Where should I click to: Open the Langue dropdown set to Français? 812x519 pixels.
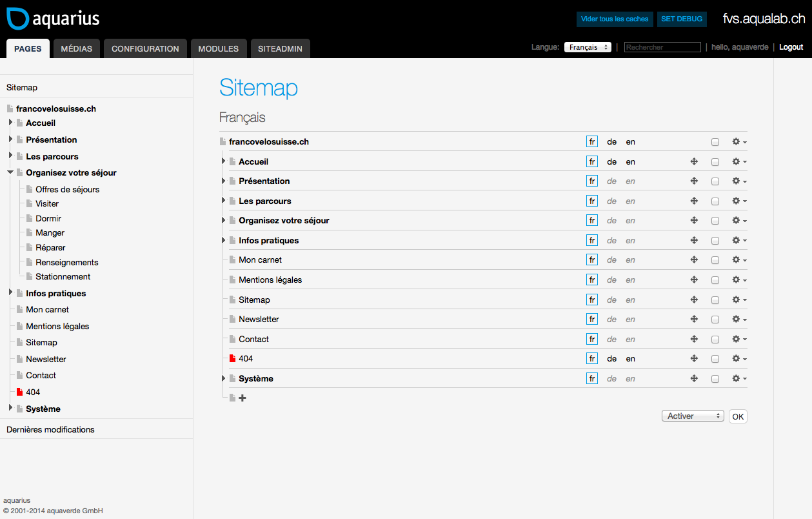[587, 47]
